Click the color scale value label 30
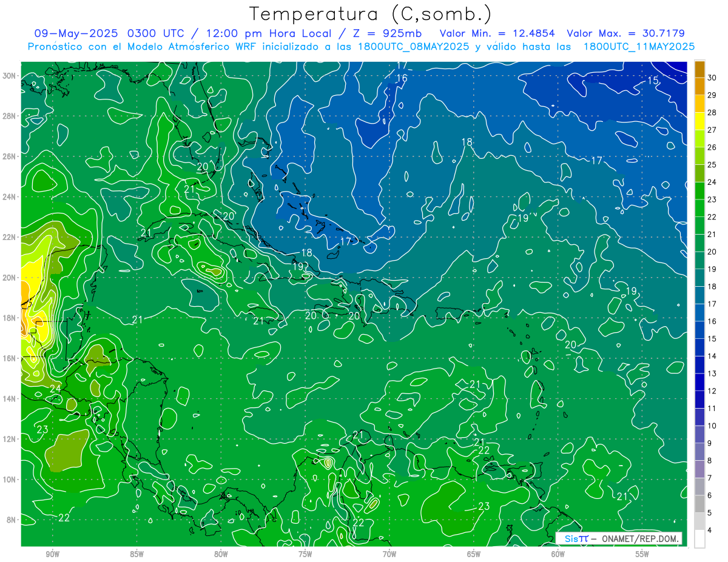728x562 pixels. click(712, 78)
